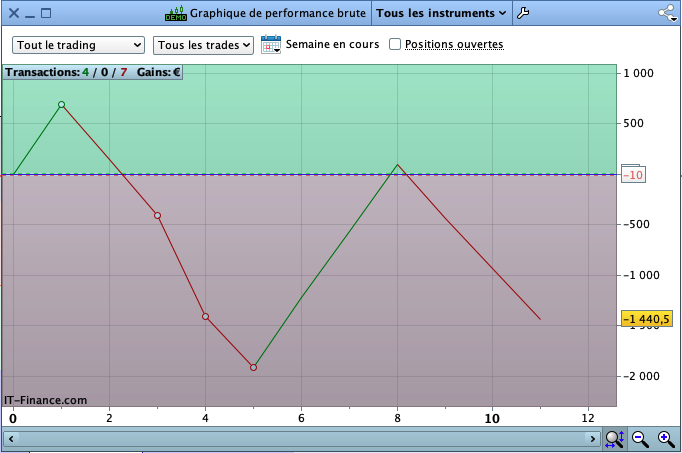Image resolution: width=682 pixels, height=453 pixels.
Task: Click the 1 000 y-axis label
Action: (639, 73)
